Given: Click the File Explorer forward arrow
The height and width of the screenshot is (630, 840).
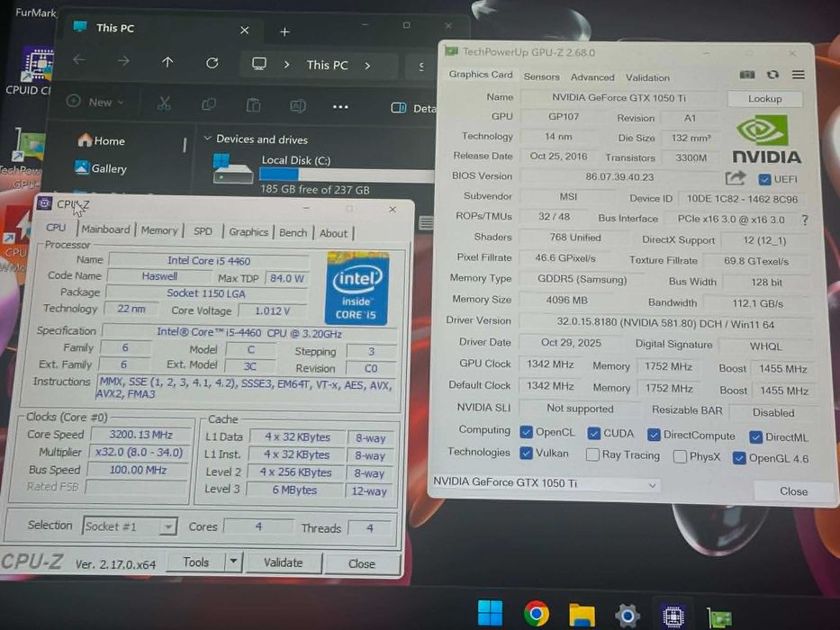Looking at the screenshot, I should 123,61.
